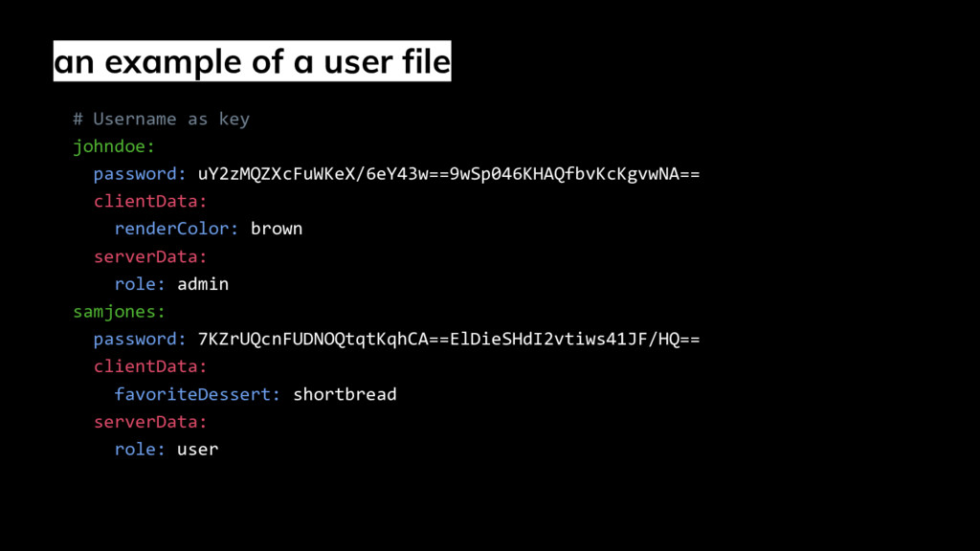Click the password hash starting with uY2zMQZX
The width and height of the screenshot is (980, 551).
point(449,174)
